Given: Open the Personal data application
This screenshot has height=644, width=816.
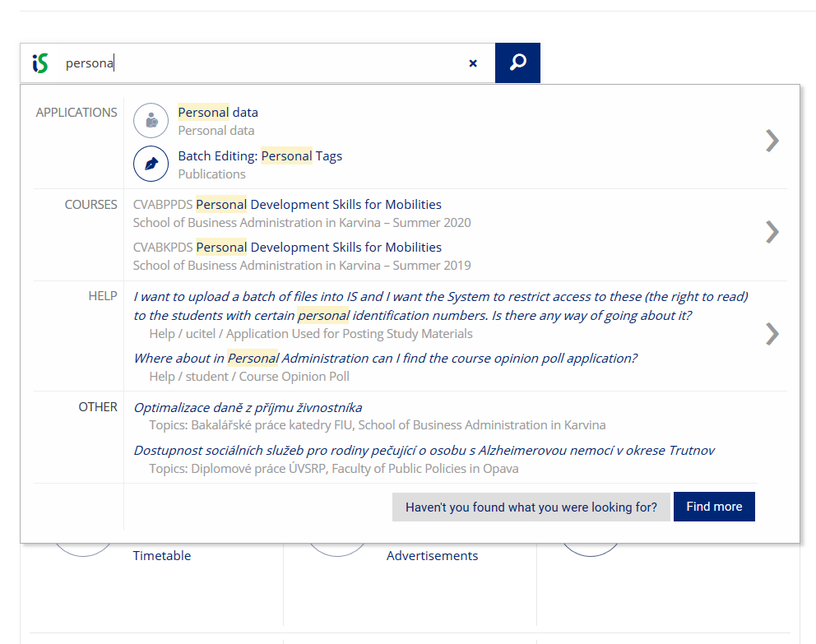Looking at the screenshot, I should pos(218,113).
